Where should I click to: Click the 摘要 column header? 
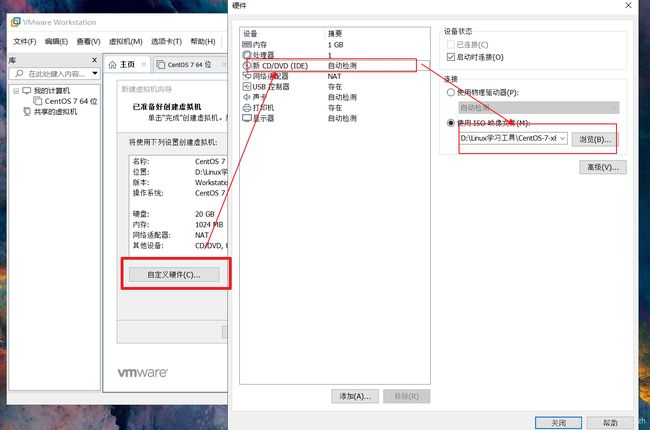[x=335, y=34]
